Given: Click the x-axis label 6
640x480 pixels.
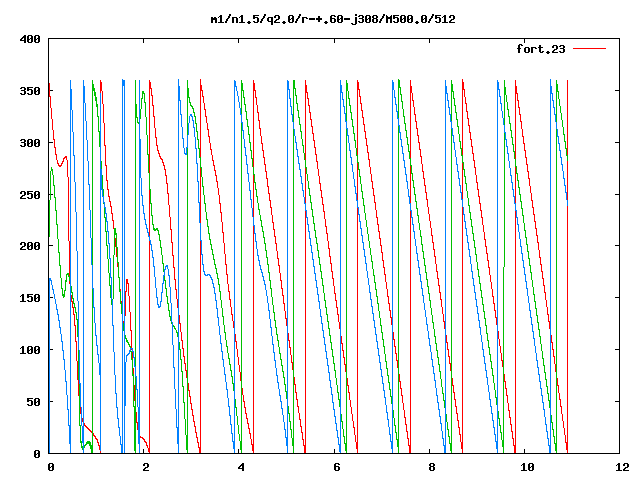Looking at the screenshot, I should tap(337, 467).
